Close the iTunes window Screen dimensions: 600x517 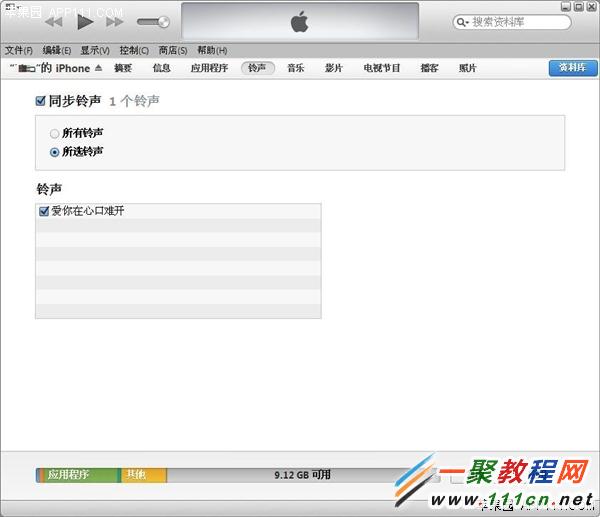(x=591, y=6)
